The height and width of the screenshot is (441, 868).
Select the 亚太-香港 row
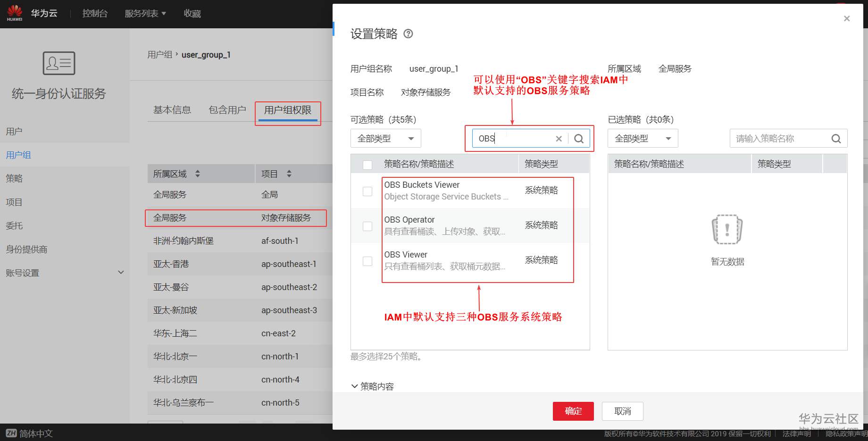pyautogui.click(x=240, y=264)
